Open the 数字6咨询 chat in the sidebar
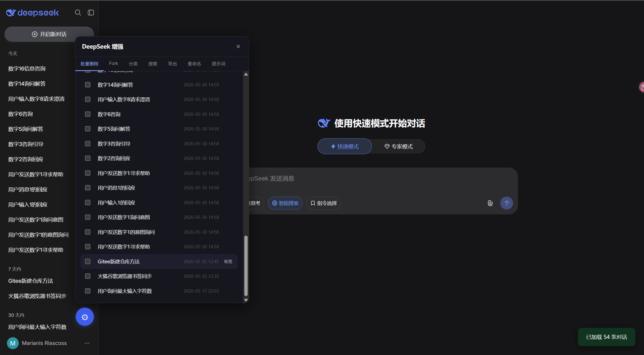This screenshot has width=644, height=355. 20,114
